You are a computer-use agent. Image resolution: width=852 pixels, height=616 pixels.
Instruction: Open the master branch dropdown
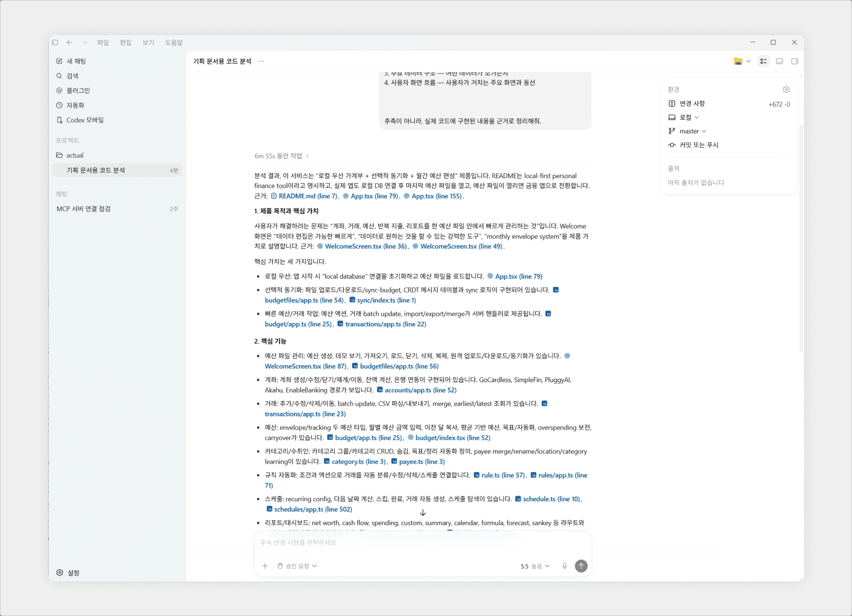click(688, 131)
